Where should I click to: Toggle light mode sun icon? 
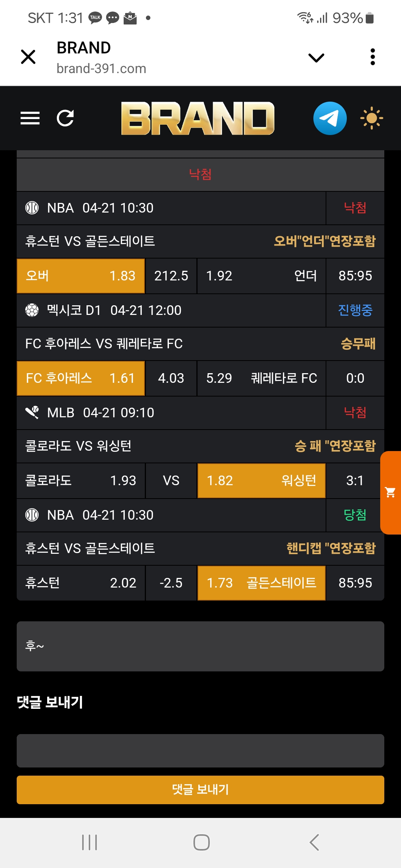[371, 118]
